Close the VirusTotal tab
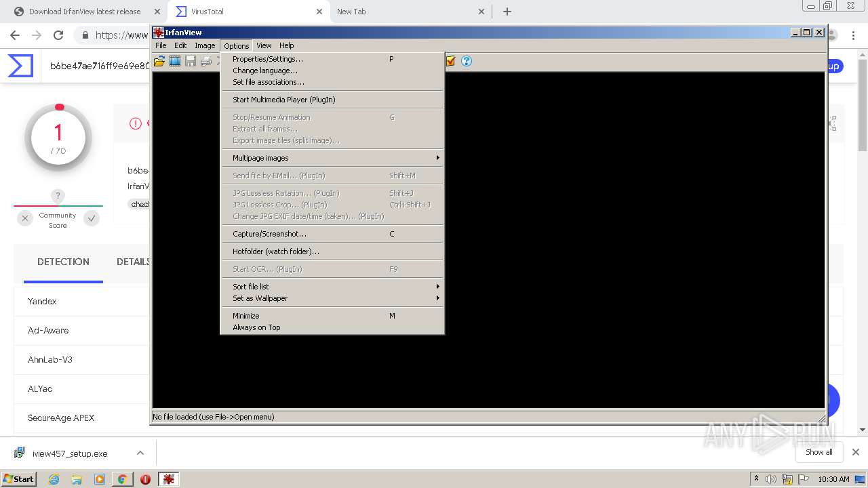The image size is (868, 488). pos(319,12)
